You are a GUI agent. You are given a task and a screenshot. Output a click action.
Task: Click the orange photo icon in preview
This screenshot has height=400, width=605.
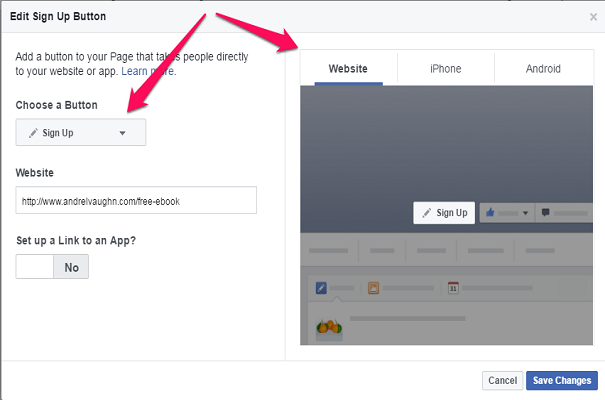click(x=373, y=288)
